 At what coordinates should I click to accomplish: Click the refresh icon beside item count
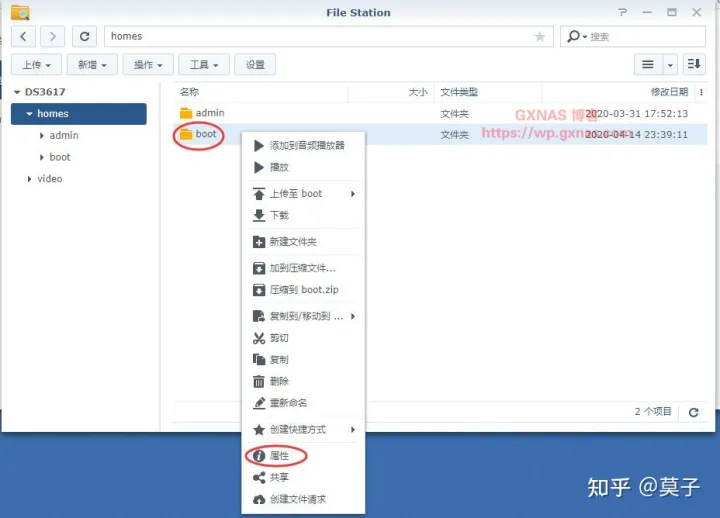693,412
